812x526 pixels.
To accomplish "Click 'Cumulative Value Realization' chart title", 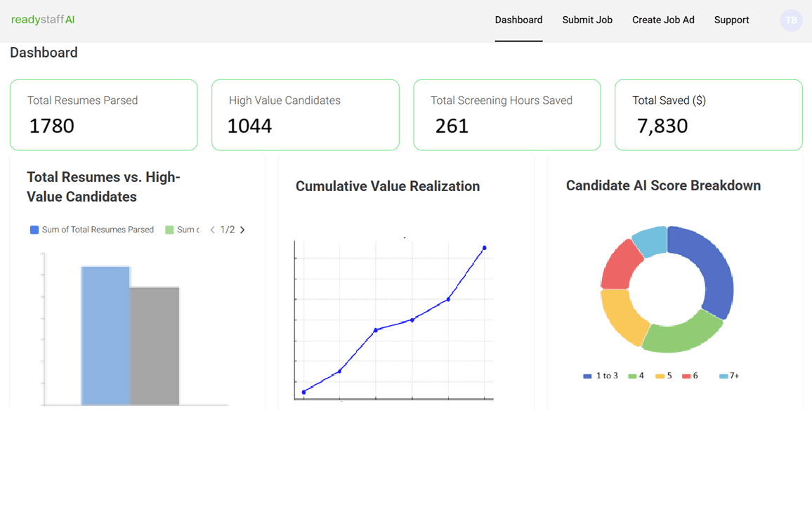I will (x=388, y=186).
